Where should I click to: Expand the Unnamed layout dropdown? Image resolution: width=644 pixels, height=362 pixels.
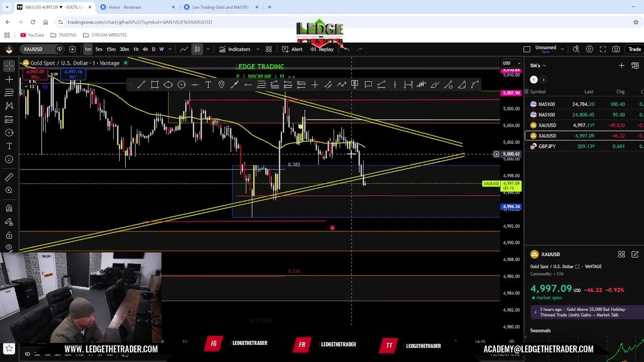pos(562,49)
